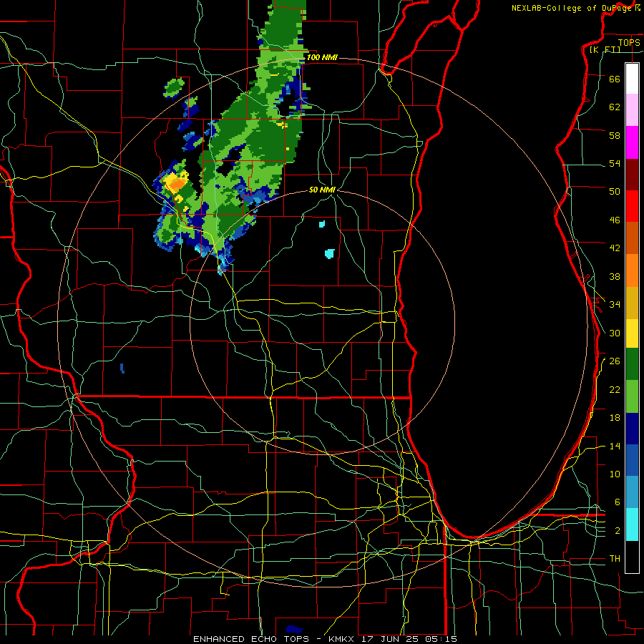
Task: Pick the cyan swatch near the 2 label
Action: click(632, 525)
